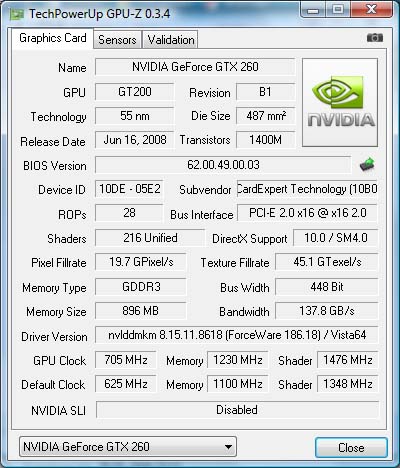
Task: Click the Release Date Jun 16, 2008
Action: (134, 140)
